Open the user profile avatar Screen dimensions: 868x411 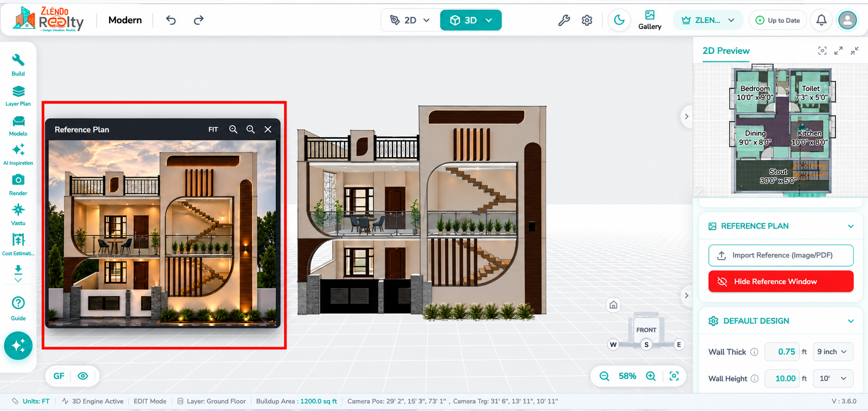click(x=848, y=20)
